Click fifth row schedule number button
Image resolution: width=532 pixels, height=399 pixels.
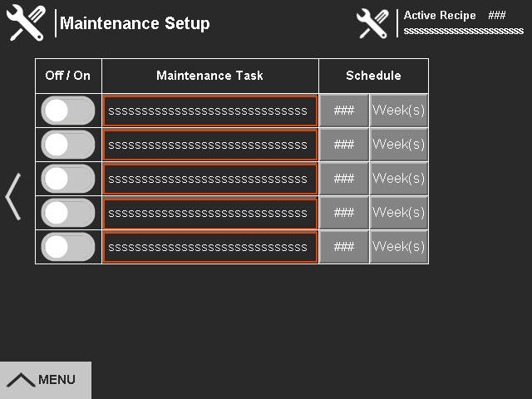[x=343, y=247]
